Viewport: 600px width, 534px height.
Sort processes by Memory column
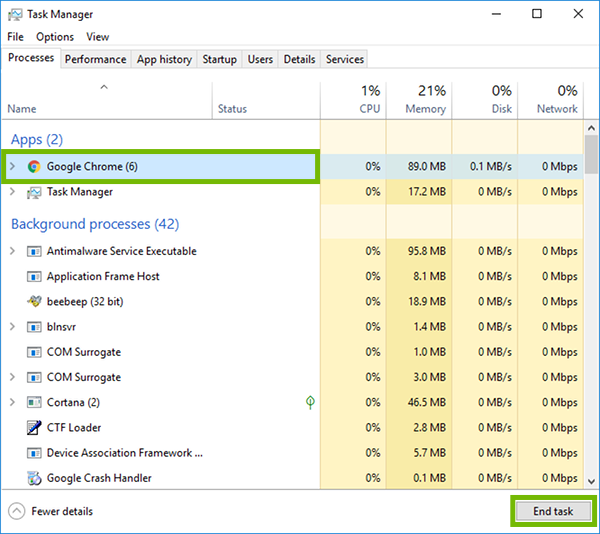[x=419, y=100]
